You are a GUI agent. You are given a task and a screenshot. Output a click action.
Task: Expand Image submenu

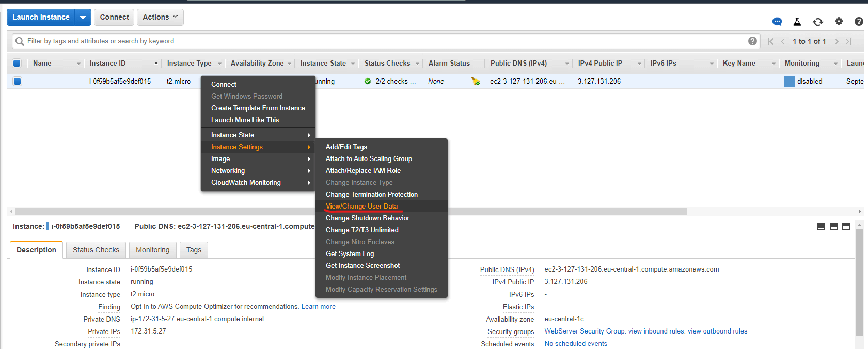pos(258,158)
